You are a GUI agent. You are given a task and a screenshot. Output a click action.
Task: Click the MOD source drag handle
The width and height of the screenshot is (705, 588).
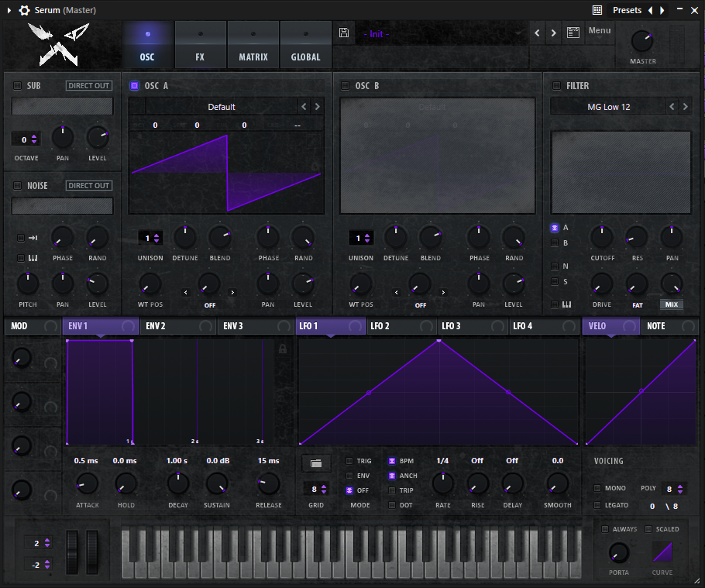click(x=51, y=326)
